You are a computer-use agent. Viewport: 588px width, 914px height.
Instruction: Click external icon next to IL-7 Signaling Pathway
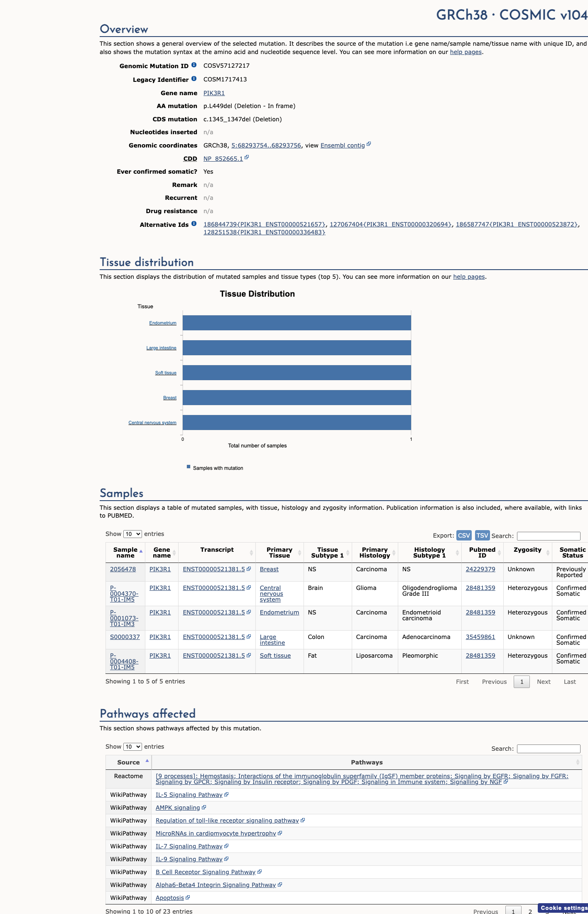(226, 846)
